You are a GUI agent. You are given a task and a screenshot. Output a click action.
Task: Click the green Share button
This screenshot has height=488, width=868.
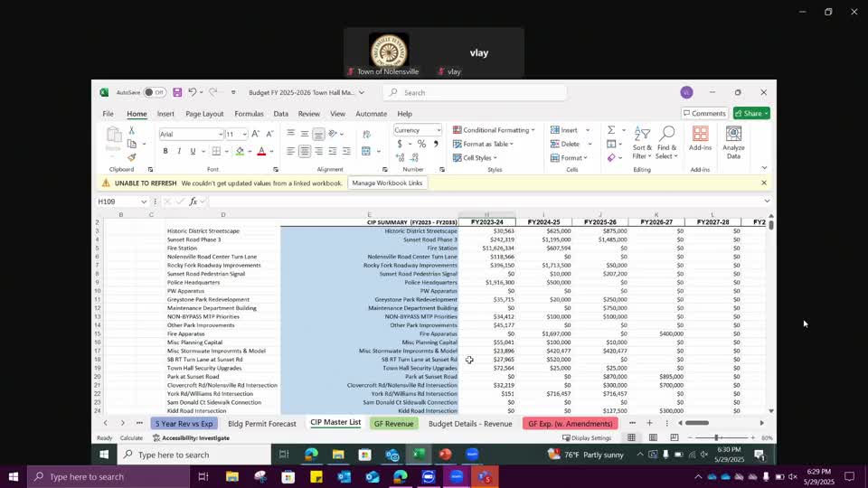(x=751, y=113)
